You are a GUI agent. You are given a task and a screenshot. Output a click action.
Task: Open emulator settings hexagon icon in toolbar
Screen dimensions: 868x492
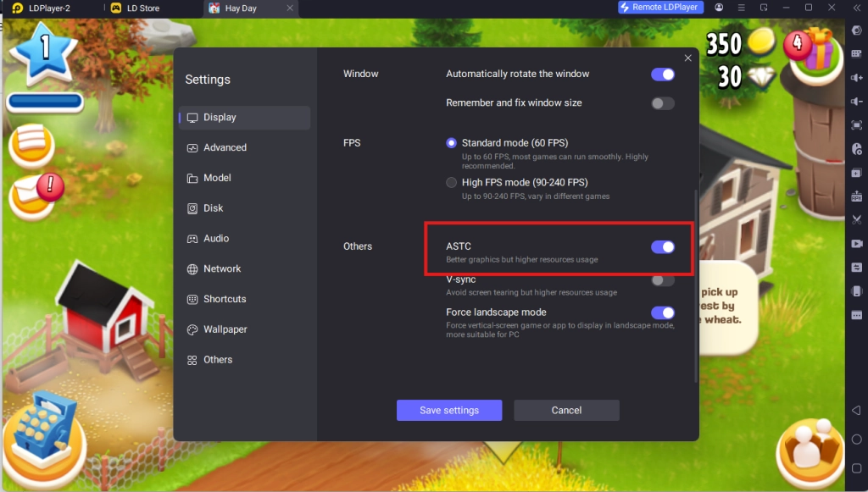click(x=857, y=30)
